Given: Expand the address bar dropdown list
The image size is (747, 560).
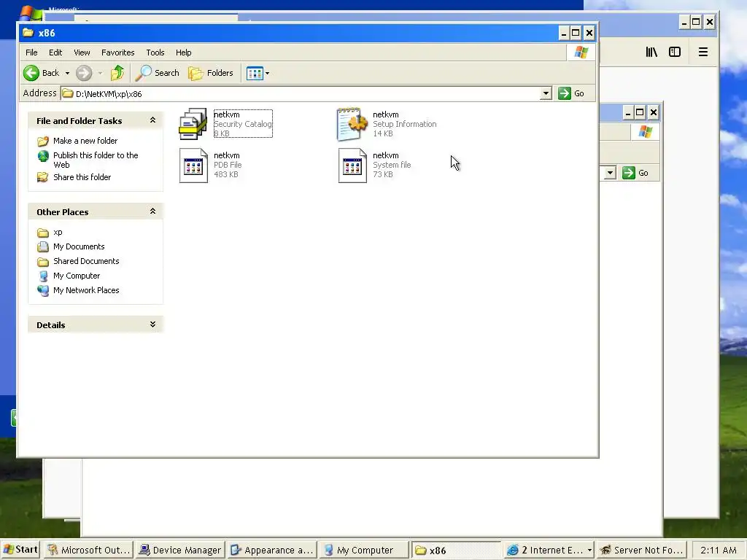Looking at the screenshot, I should (x=546, y=93).
